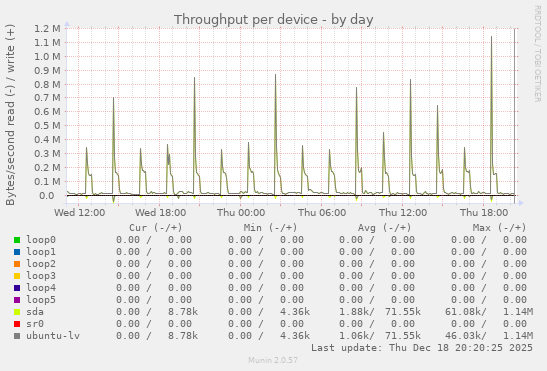Click the loop5 legend label
Viewport: 547px width, 371px height.
click(41, 299)
